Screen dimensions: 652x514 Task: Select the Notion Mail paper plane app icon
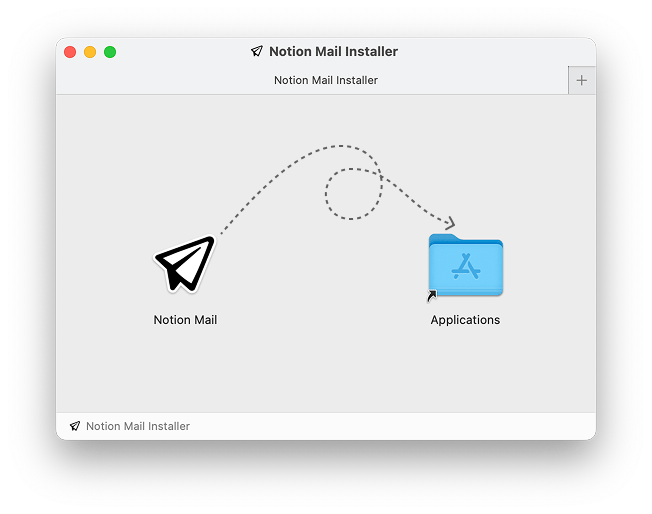185,264
